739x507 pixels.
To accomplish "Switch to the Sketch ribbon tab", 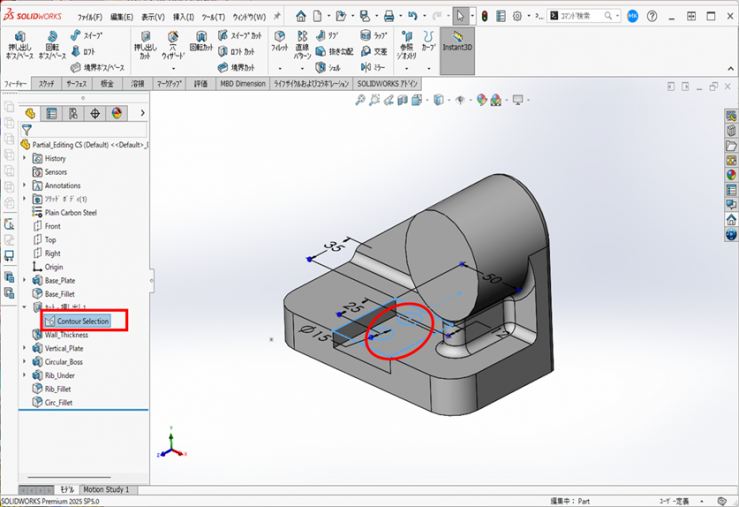I will click(x=46, y=84).
